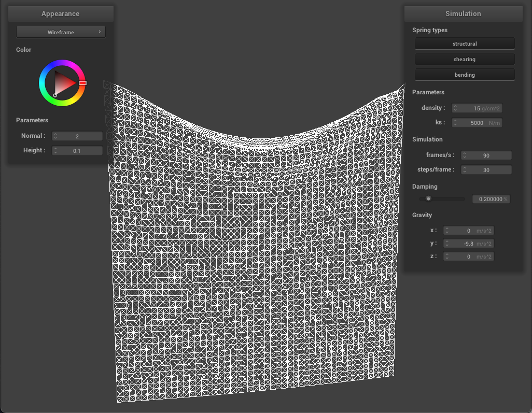Click the ks spring constant field
The width and height of the screenshot is (532, 413).
pyautogui.click(x=477, y=123)
